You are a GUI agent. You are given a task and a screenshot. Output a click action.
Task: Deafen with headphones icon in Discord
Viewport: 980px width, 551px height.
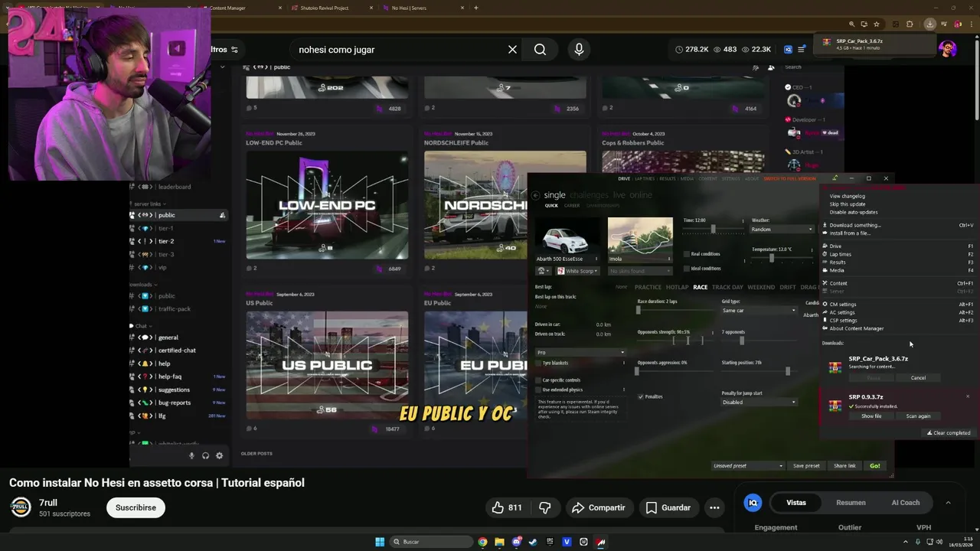click(205, 455)
